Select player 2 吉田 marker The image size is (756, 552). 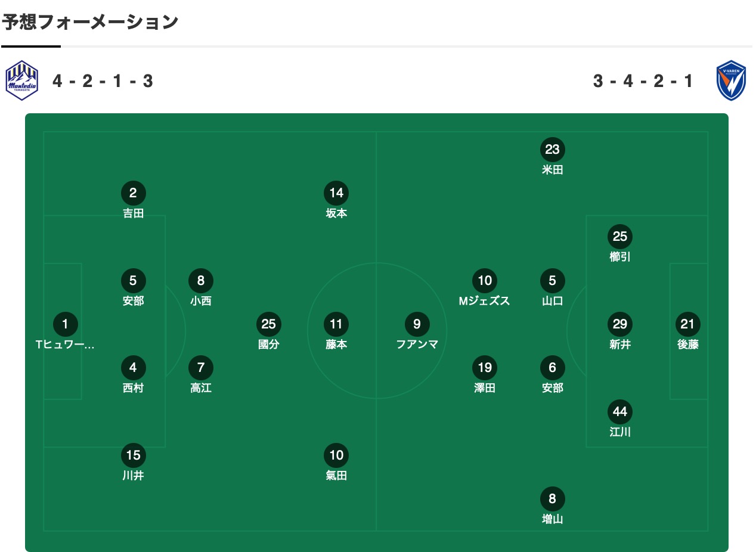coord(134,193)
